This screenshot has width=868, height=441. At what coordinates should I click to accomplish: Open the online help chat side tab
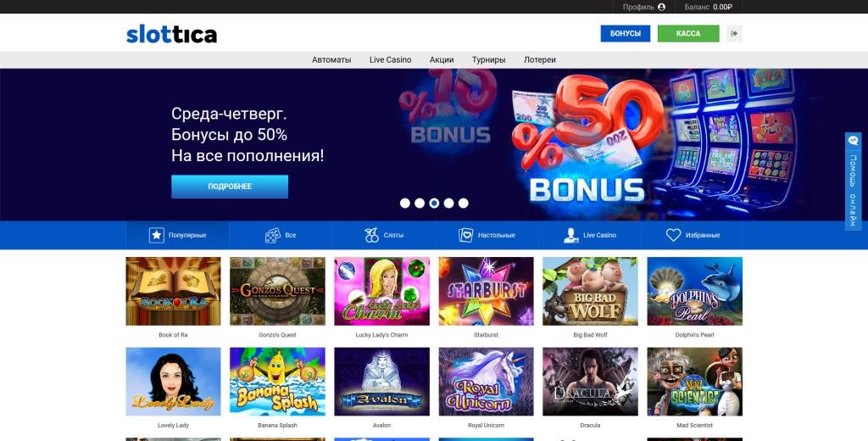click(x=853, y=181)
